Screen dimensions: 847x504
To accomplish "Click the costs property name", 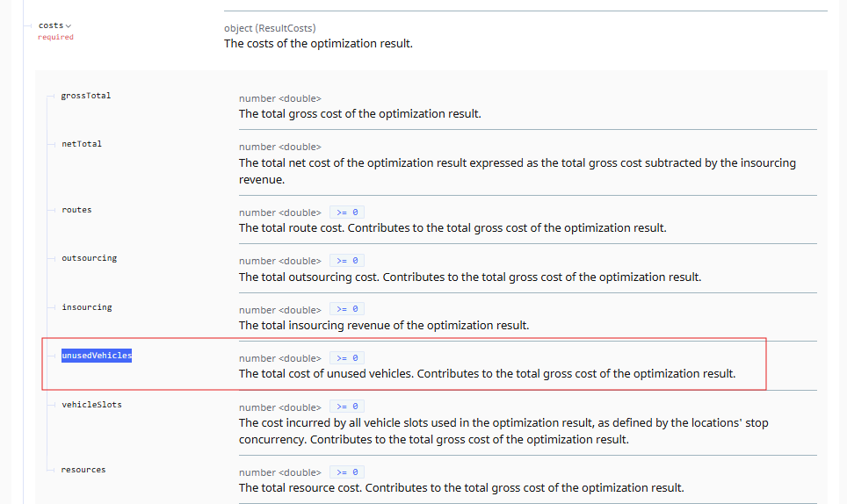I will (51, 25).
